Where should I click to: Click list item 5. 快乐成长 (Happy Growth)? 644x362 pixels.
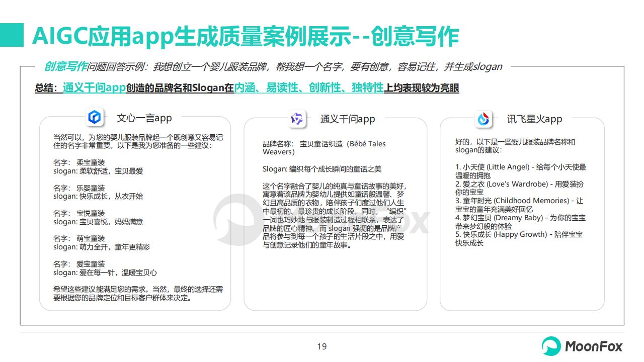519,238
